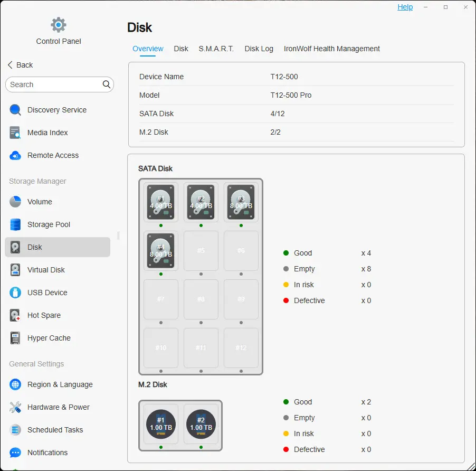476x471 pixels.
Task: Select empty SATA slot #7
Action: tap(161, 299)
